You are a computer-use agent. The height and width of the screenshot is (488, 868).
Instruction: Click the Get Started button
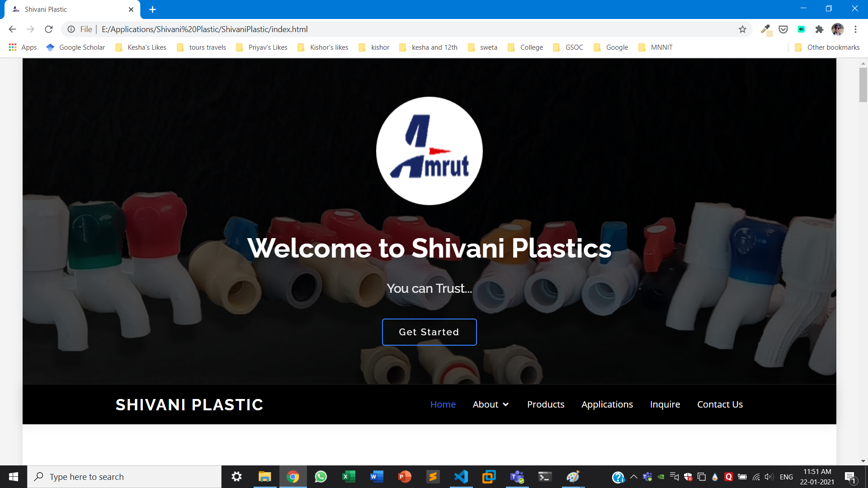pyautogui.click(x=429, y=332)
